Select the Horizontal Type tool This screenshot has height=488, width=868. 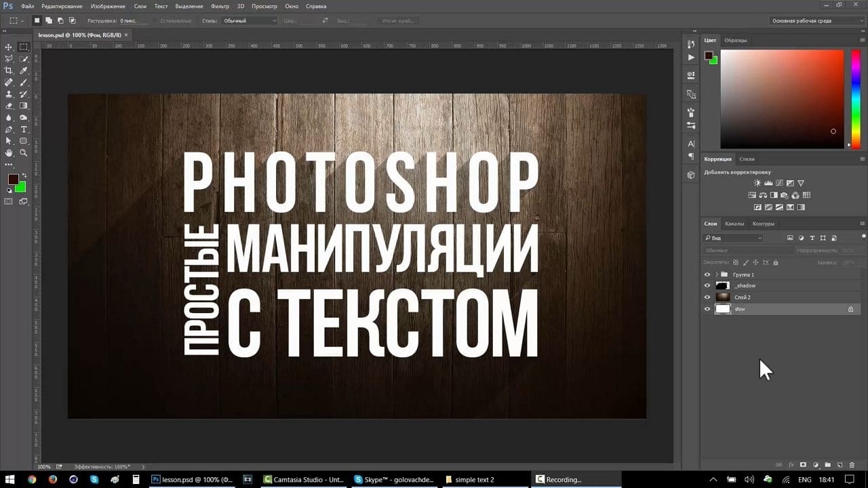tap(24, 129)
